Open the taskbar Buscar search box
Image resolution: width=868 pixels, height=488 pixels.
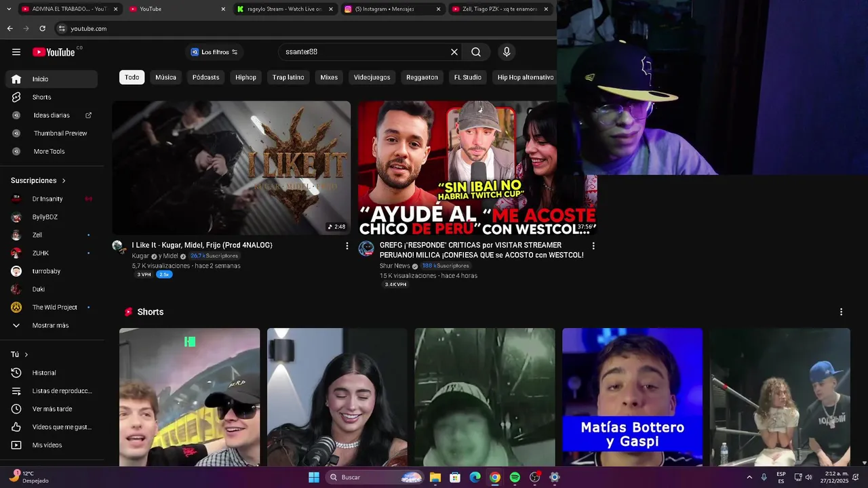click(x=374, y=477)
